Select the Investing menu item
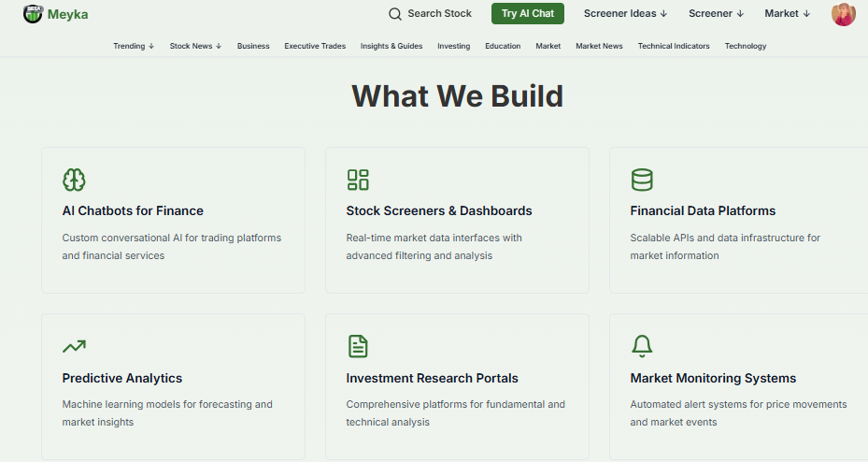 (453, 46)
